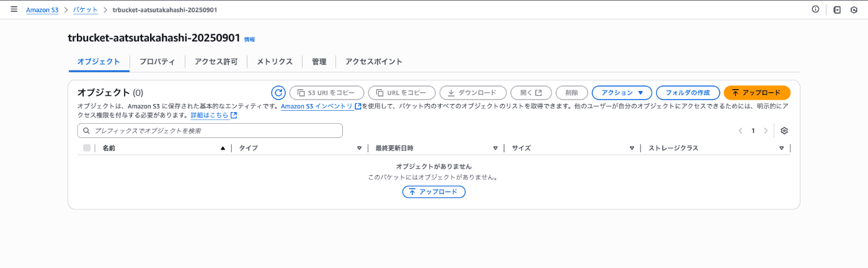Screen dimensions: 868x268
Task: Go to previous page arrow
Action: coord(740,131)
